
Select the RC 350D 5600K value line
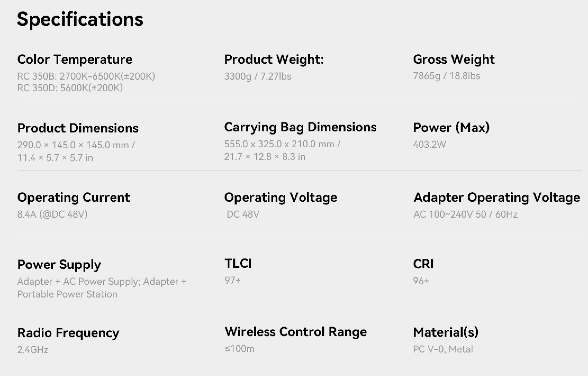coord(70,88)
